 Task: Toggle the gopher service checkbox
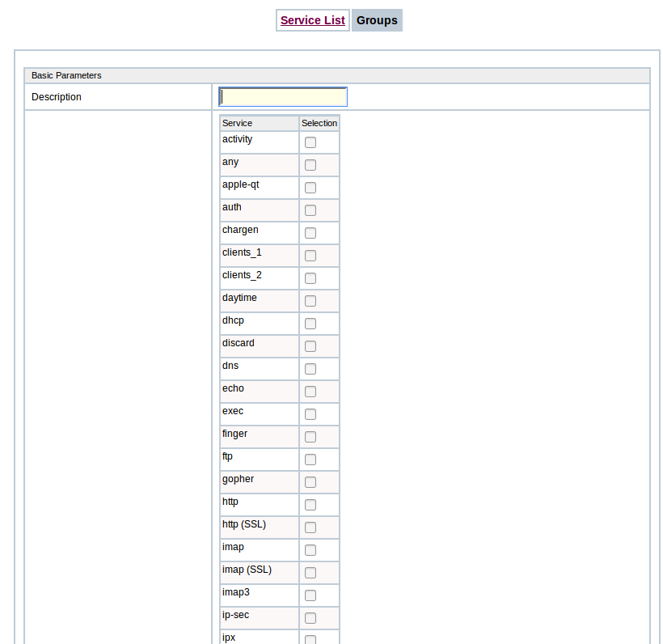click(x=310, y=482)
